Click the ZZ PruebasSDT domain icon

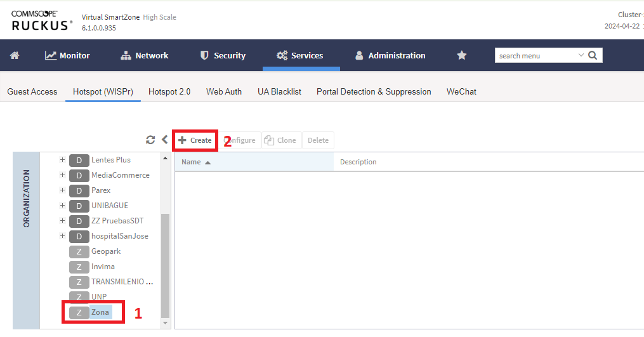(79, 221)
